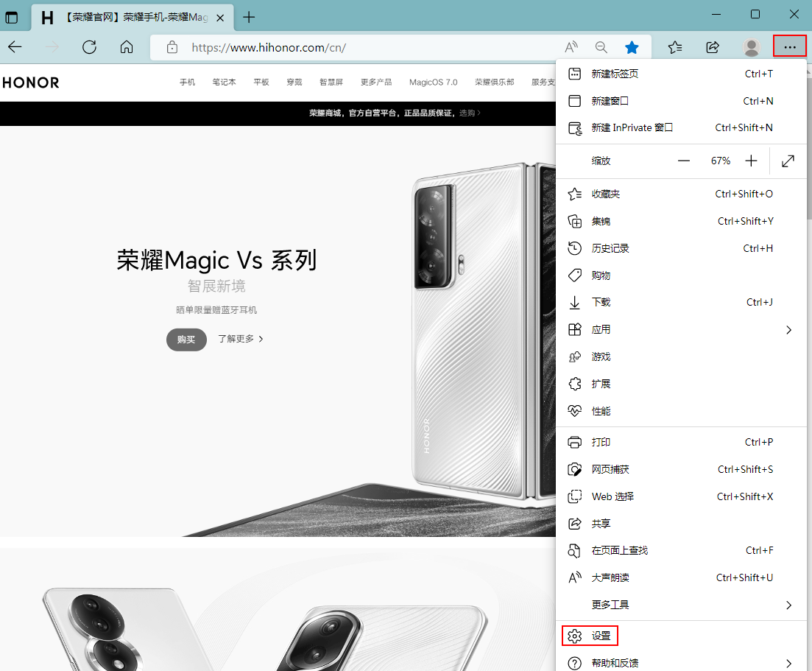812x671 pixels.
Task: Expand the 应用 submenu
Action: coord(788,330)
